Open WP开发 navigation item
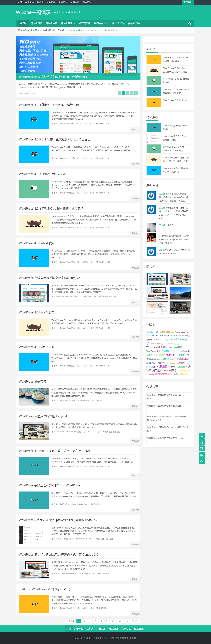This screenshot has height=644, width=211. [84, 23]
